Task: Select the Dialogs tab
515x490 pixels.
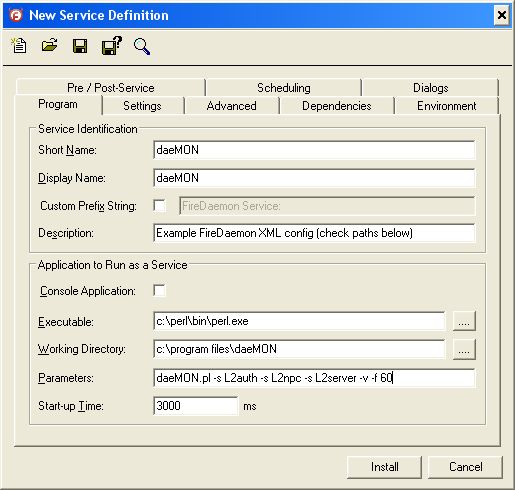Action: (x=430, y=88)
